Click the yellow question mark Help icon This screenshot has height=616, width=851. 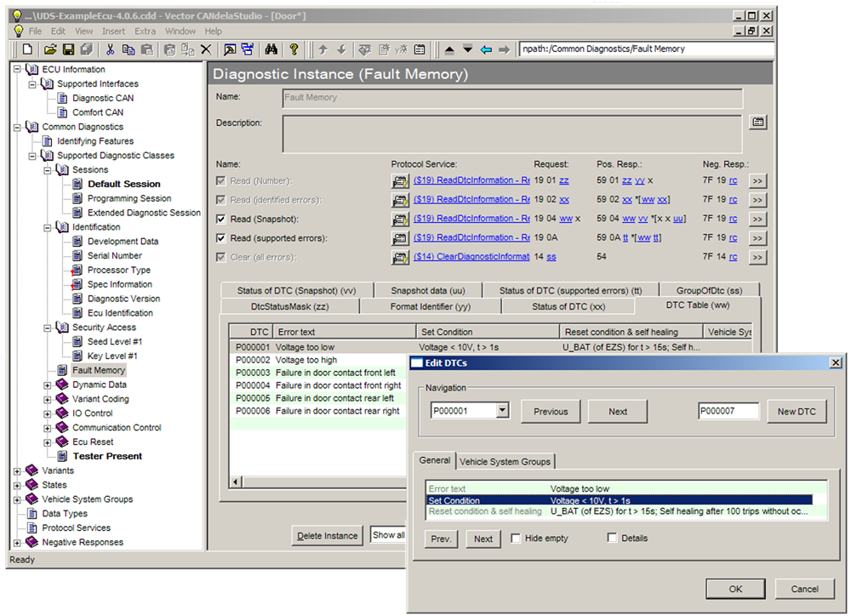[294, 49]
